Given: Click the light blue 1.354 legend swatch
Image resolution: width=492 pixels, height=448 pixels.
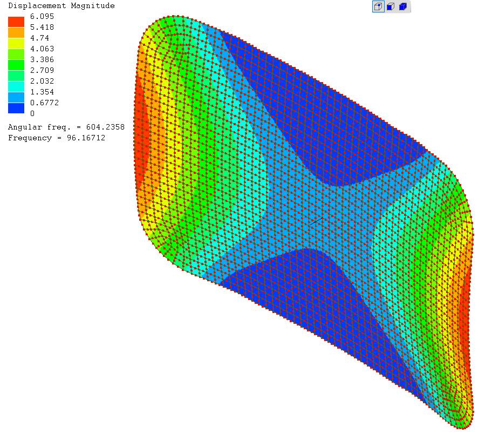Looking at the screenshot, I should pyautogui.click(x=16, y=97).
